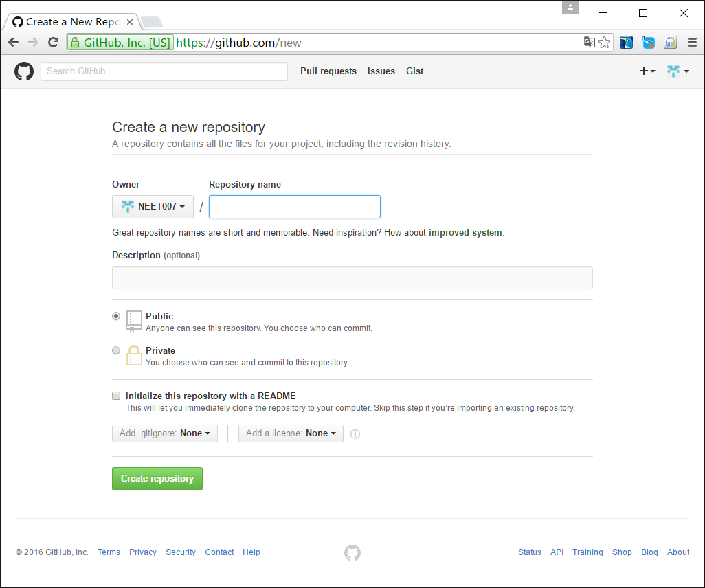The height and width of the screenshot is (588, 705).
Task: Open the NEET007 owner dropdown
Action: (x=153, y=206)
